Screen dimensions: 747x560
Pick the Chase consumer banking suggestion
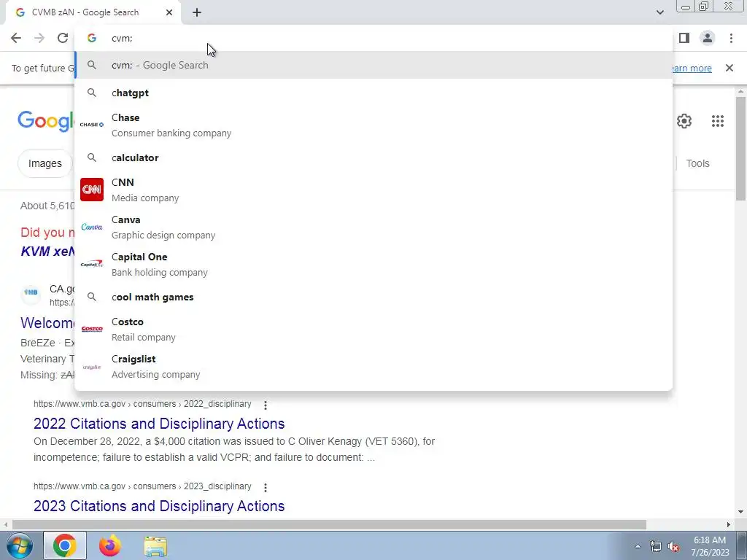373,125
